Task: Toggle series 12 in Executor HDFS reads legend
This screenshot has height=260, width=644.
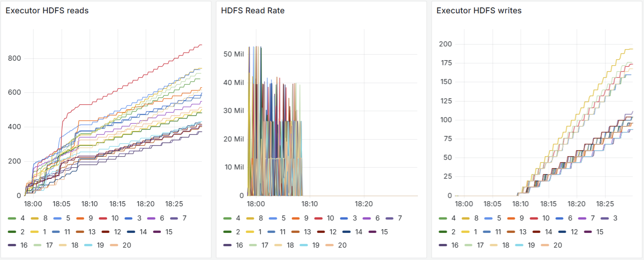Action: (x=117, y=232)
